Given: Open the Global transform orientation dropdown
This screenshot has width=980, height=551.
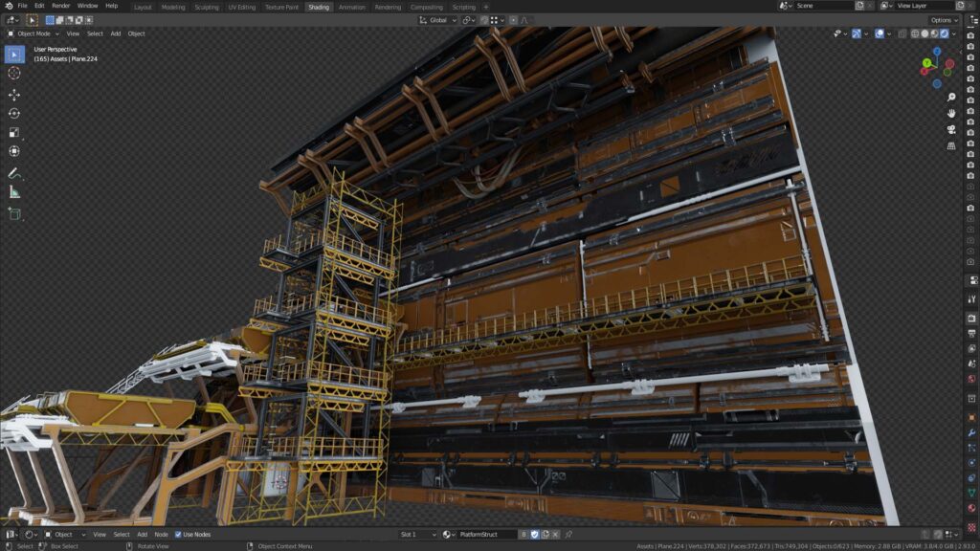Looking at the screenshot, I should coord(436,20).
